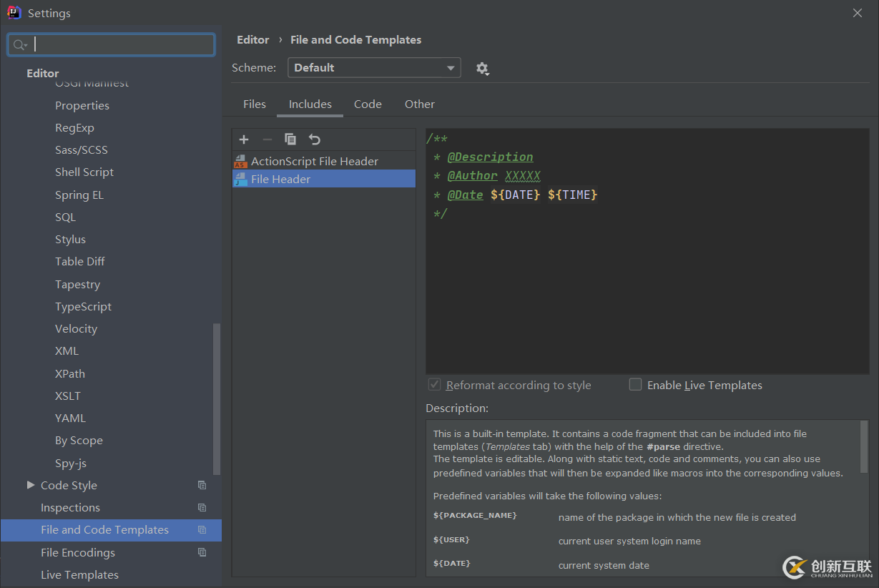
Task: Toggle the Reformat according to style checkbox
Action: click(x=434, y=385)
